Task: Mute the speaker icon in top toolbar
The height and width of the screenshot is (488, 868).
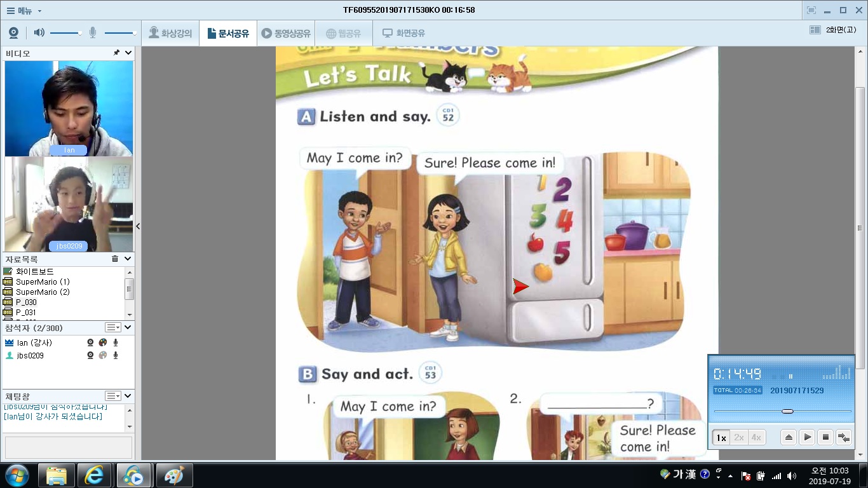Action: (x=39, y=33)
